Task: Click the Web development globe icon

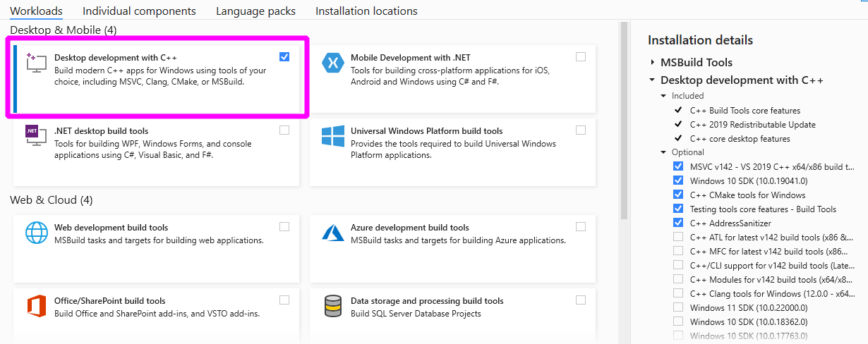Action: (x=35, y=233)
